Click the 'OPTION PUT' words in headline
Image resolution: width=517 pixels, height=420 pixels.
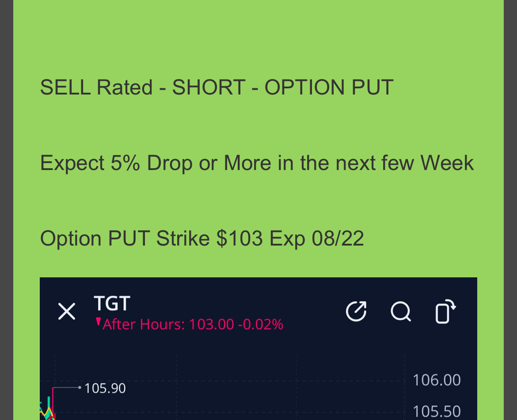pyautogui.click(x=329, y=87)
